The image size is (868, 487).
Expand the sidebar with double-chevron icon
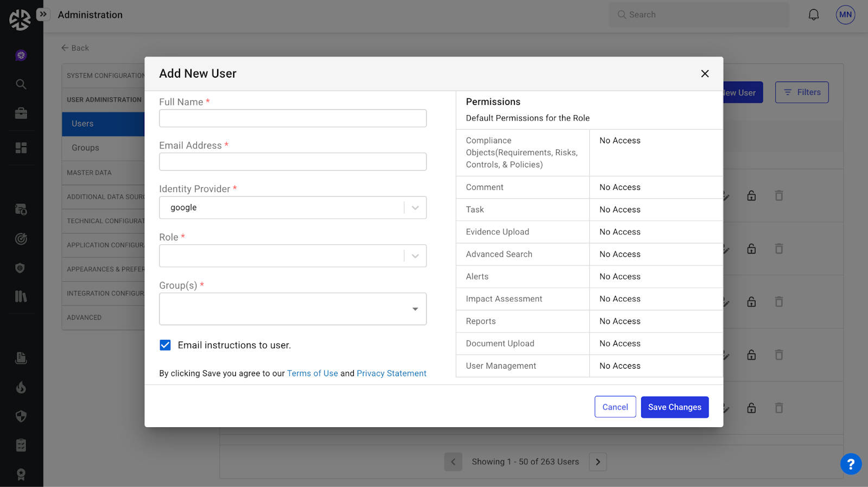coord(43,14)
